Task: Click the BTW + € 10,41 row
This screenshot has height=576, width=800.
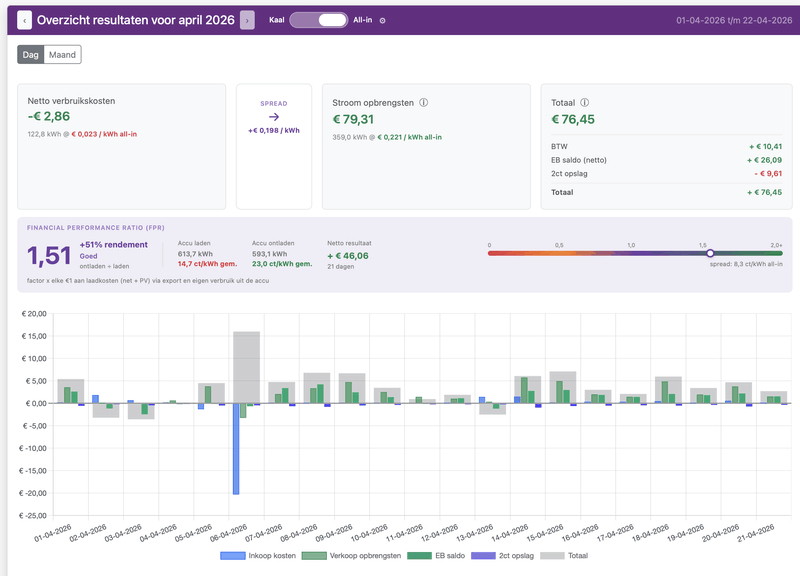Action: pos(666,146)
